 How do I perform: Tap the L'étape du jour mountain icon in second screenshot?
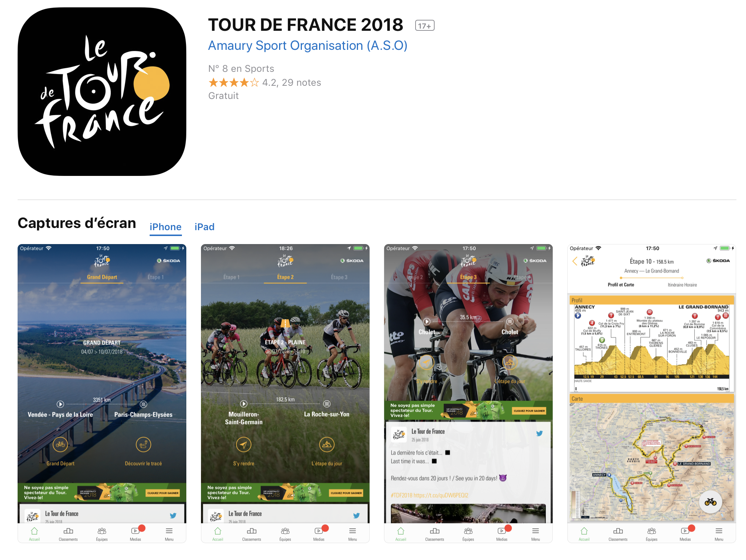pyautogui.click(x=327, y=445)
